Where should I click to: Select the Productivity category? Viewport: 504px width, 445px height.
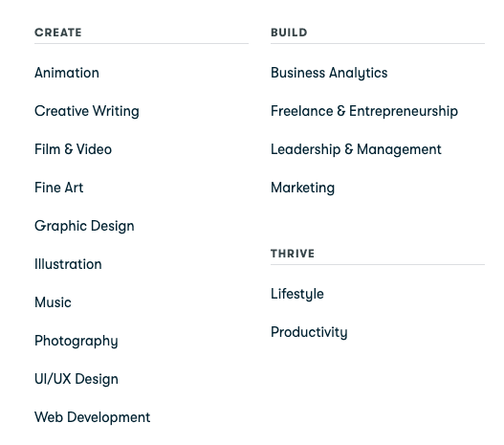309,332
